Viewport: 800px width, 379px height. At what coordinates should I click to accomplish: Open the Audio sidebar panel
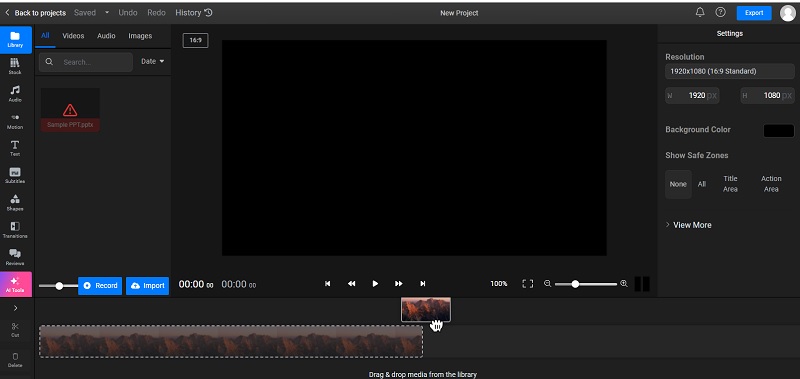pos(15,94)
